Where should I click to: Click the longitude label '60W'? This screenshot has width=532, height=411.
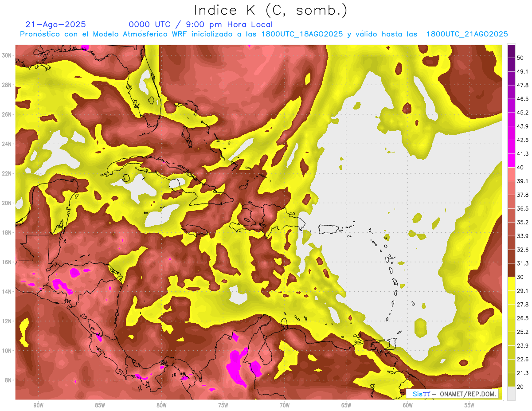pos(408,405)
